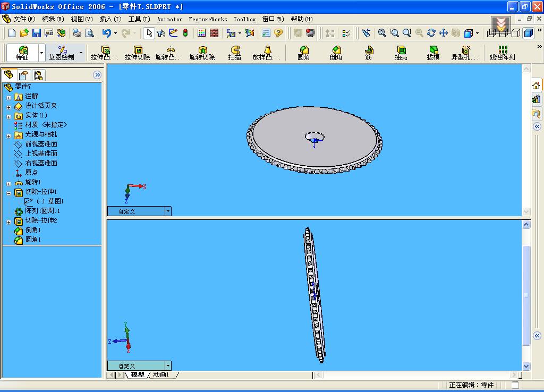Click the 抽壳 shell tool
544x392 pixels.
pos(401,53)
